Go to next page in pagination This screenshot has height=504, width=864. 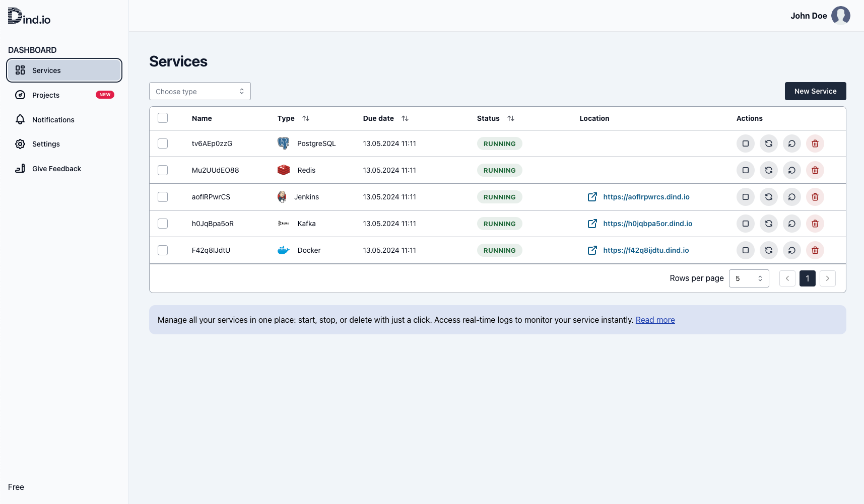tap(827, 278)
